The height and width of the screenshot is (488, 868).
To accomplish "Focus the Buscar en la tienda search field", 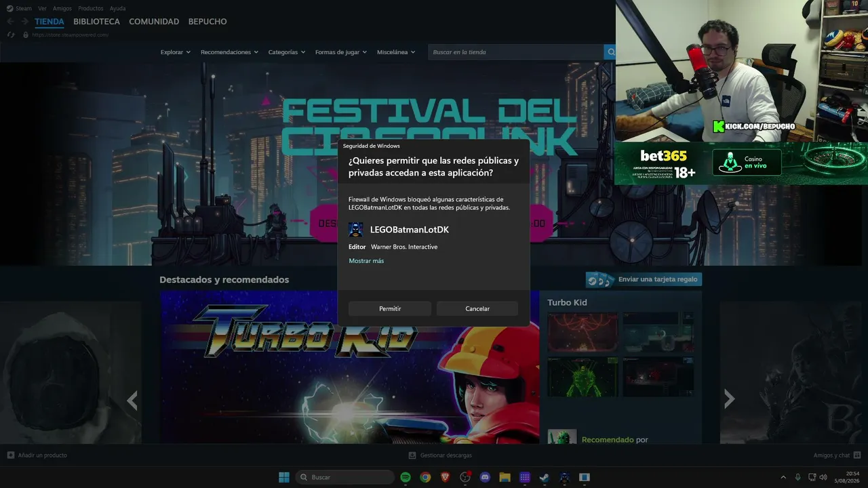I will pos(516,52).
